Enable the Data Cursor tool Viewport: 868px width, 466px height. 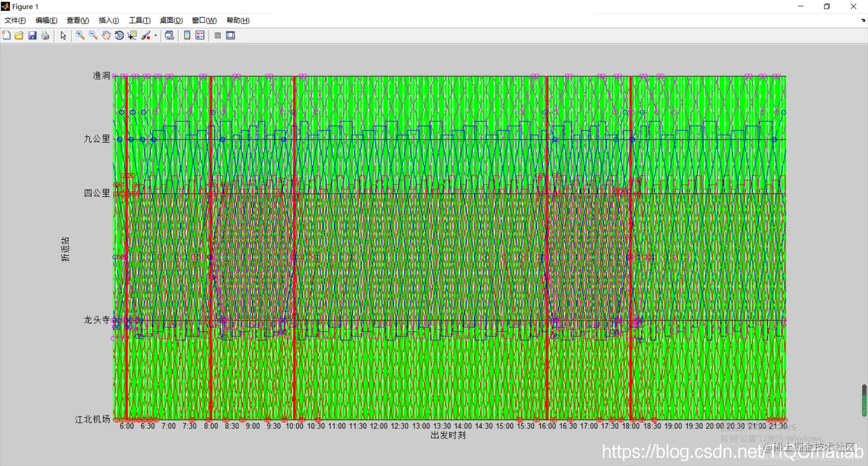(133, 36)
